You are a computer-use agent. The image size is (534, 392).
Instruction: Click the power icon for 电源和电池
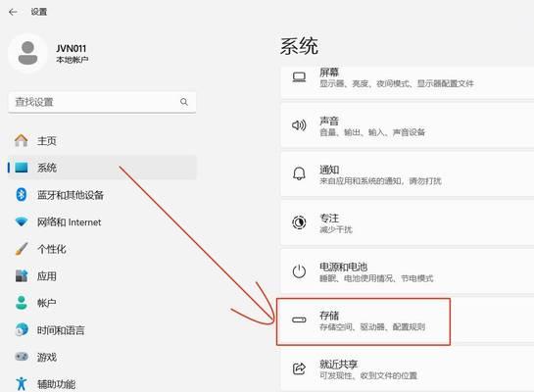pos(299,271)
